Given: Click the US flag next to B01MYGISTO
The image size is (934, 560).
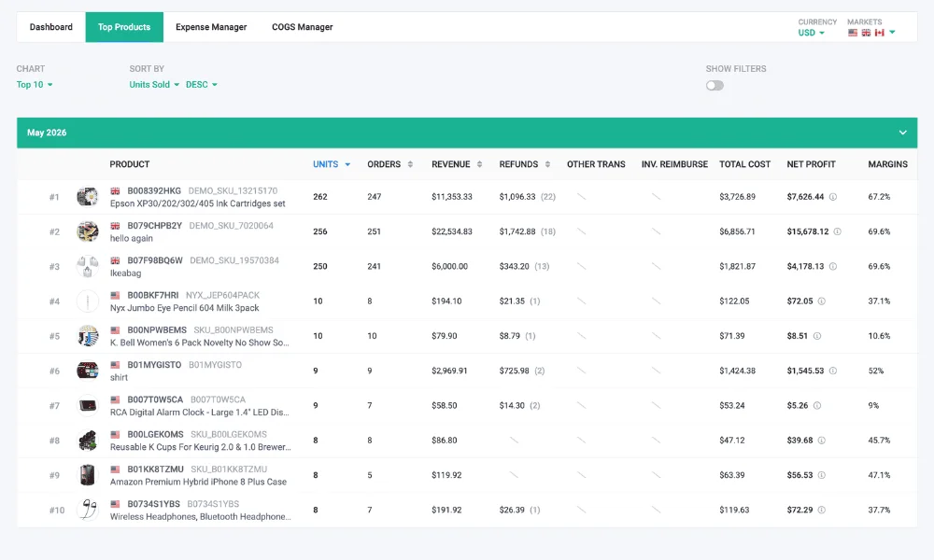Looking at the screenshot, I should tap(115, 365).
